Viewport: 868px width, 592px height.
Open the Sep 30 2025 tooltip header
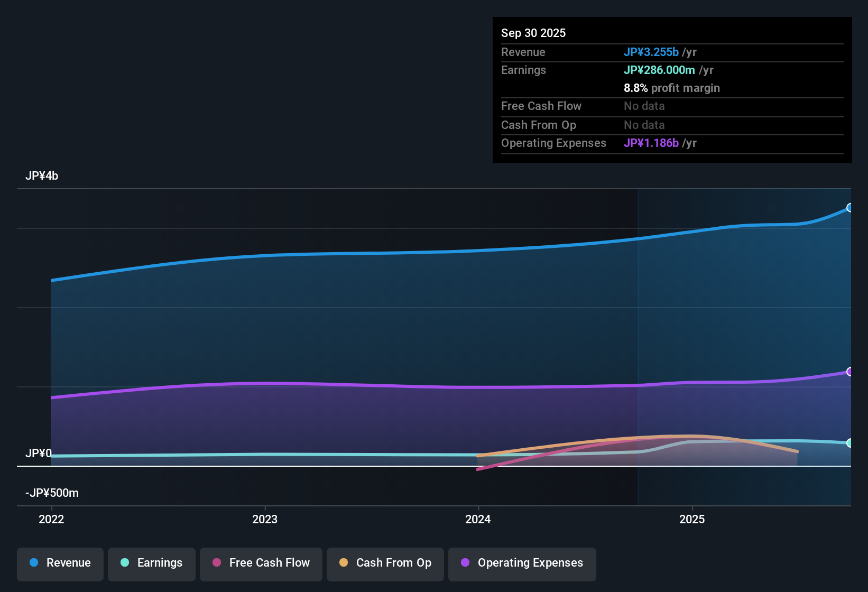[533, 33]
